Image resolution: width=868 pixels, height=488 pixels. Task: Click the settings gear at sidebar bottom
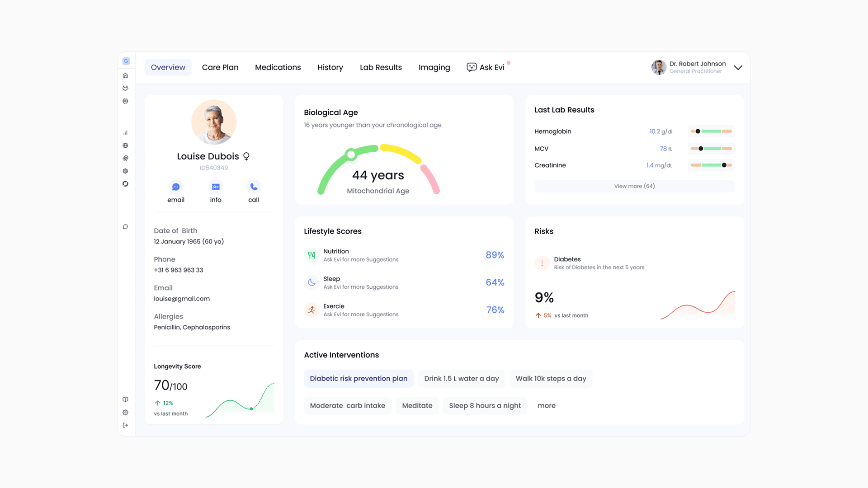tap(125, 413)
